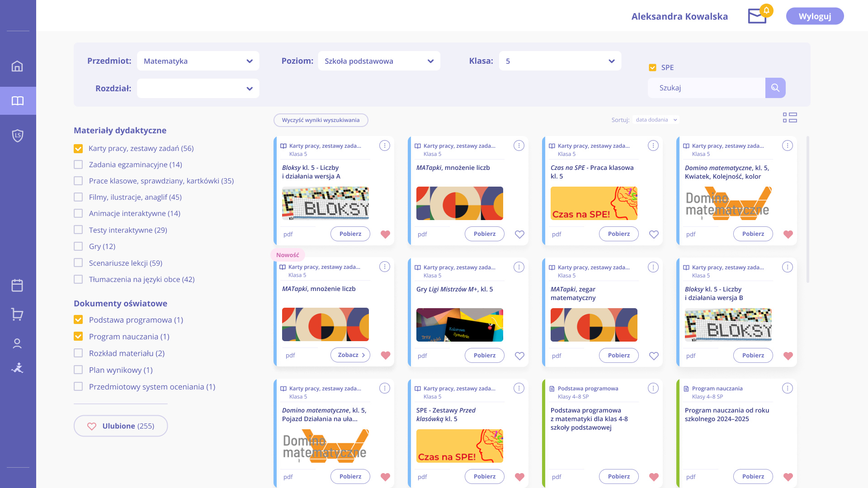Open the home icon in sidebar
This screenshot has width=868, height=488.
(17, 66)
